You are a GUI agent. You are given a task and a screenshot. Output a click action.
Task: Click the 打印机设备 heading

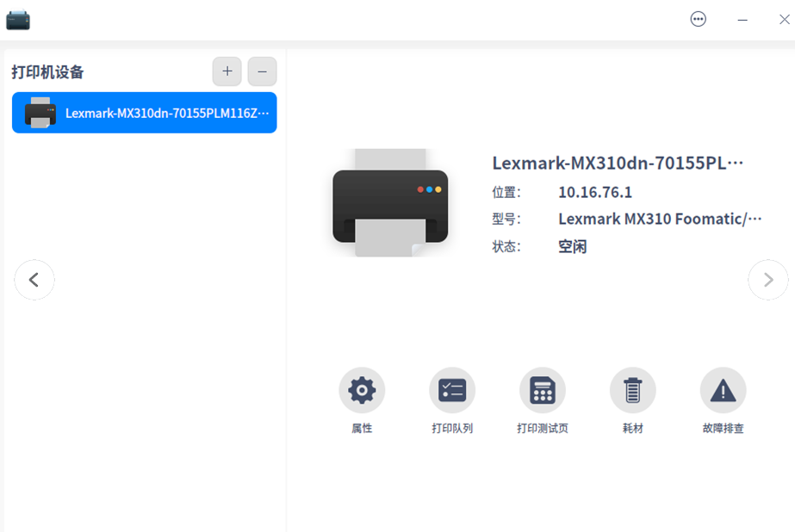(x=47, y=72)
